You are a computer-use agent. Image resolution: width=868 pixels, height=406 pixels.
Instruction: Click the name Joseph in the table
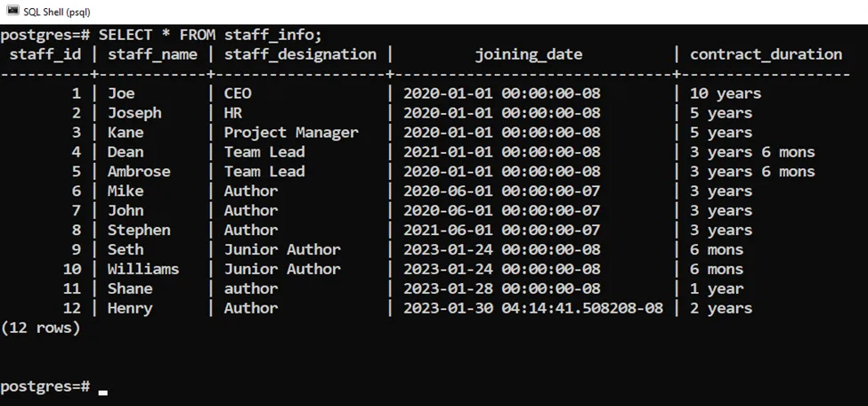click(134, 113)
